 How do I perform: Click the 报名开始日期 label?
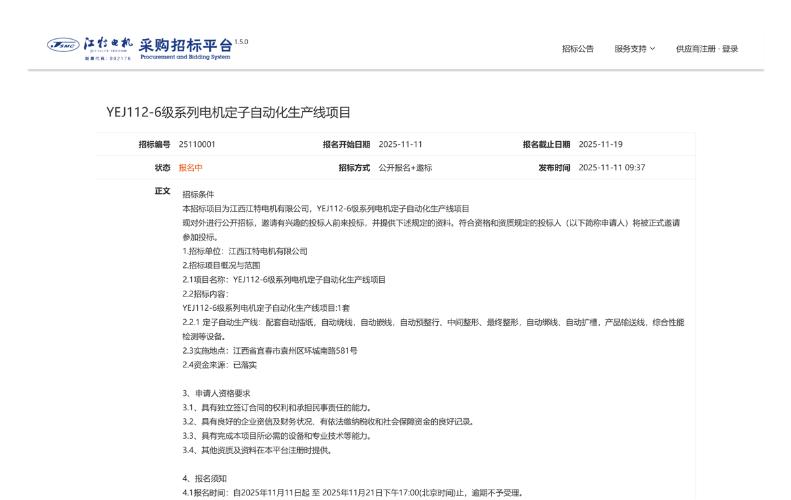pyautogui.click(x=347, y=144)
